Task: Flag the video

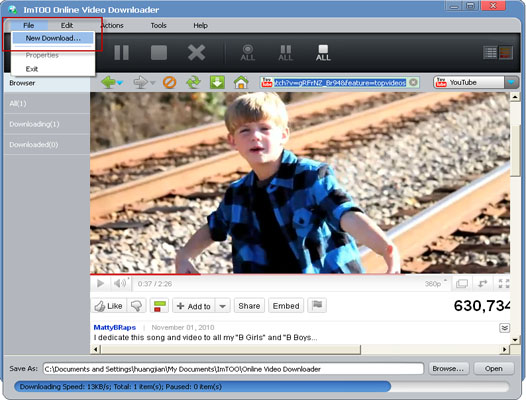Action: 317,305
